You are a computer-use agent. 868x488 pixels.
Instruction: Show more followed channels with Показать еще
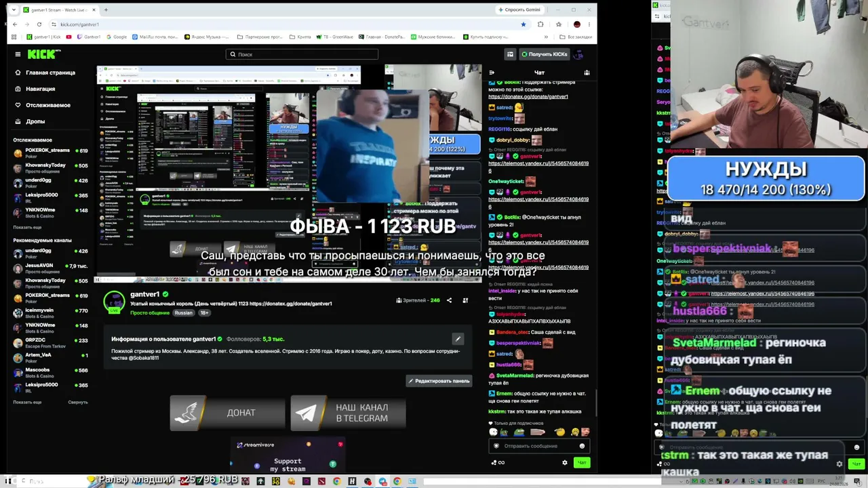pyautogui.click(x=27, y=227)
